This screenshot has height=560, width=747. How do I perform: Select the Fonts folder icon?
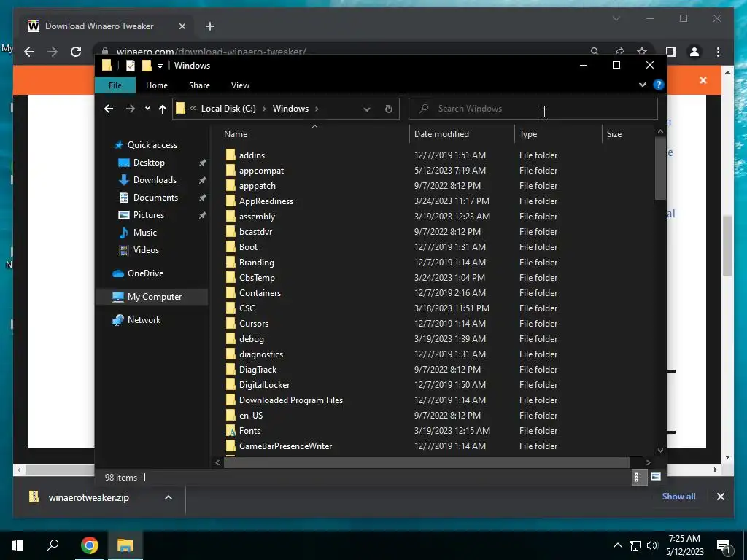[231, 430]
